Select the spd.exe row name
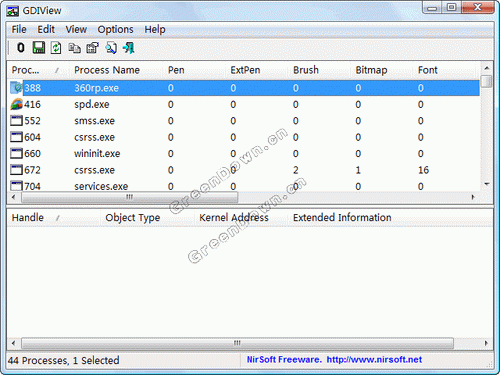 92,105
